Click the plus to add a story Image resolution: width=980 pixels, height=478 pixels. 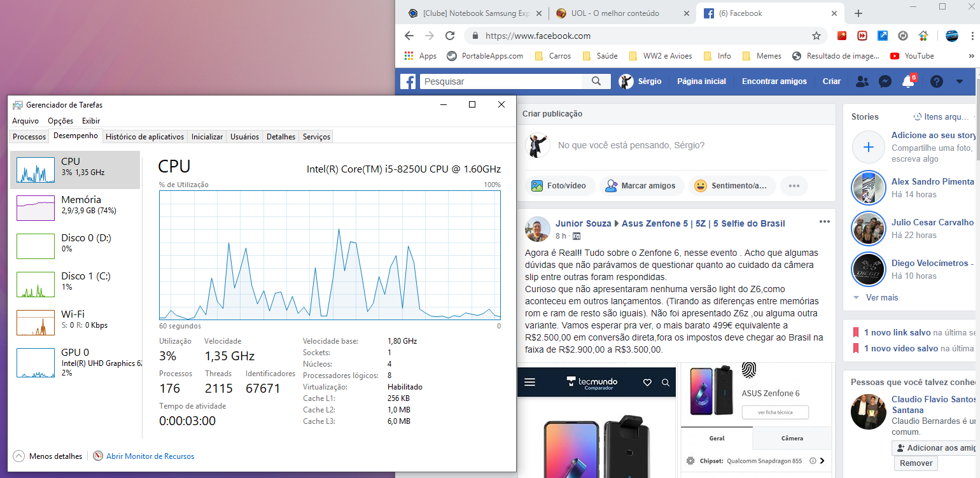pos(869,147)
